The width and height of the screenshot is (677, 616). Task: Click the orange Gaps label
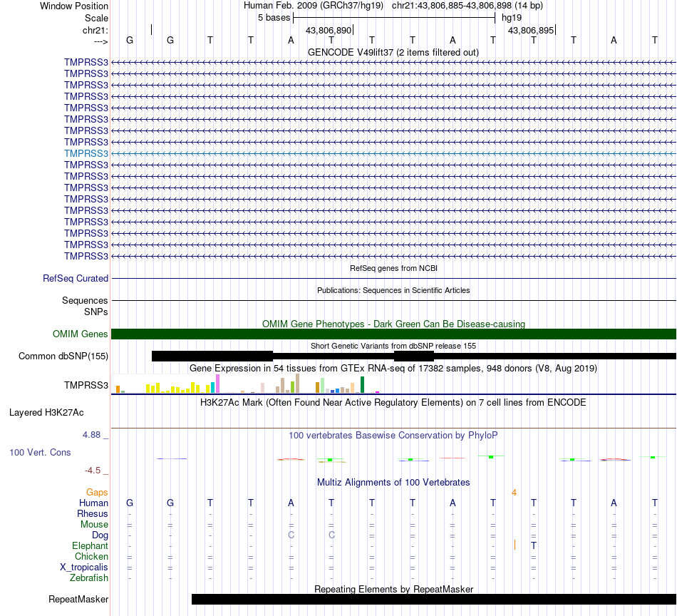point(97,493)
